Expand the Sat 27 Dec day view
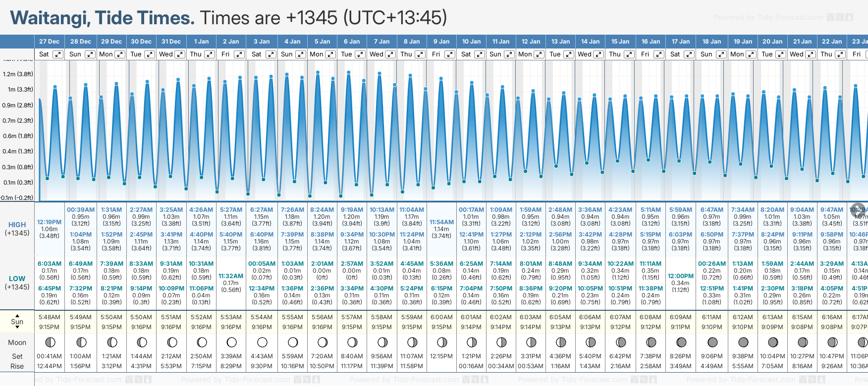This screenshot has height=386, width=868. click(58, 54)
